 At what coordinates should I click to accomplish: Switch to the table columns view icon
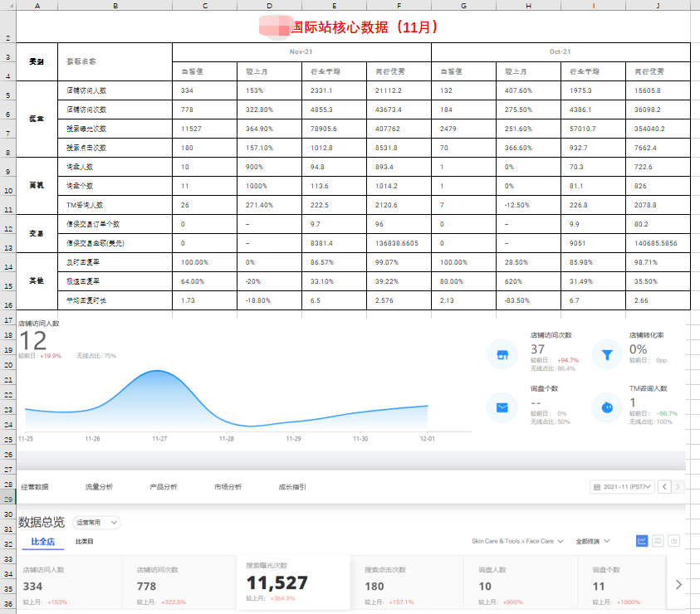pyautogui.click(x=658, y=541)
